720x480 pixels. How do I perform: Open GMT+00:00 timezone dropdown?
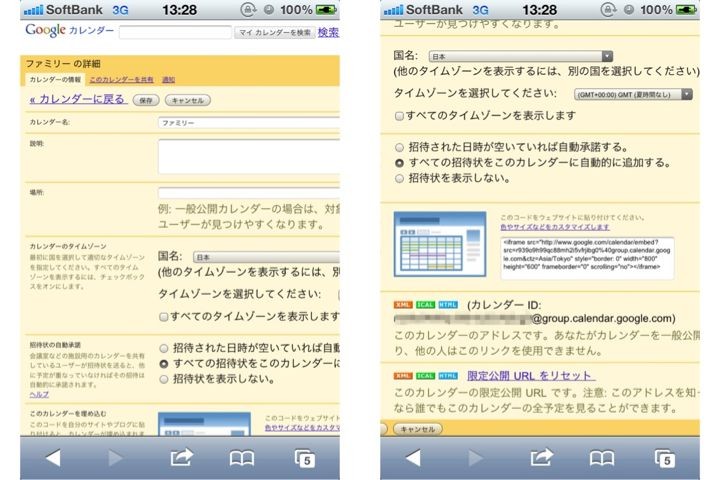click(x=633, y=94)
